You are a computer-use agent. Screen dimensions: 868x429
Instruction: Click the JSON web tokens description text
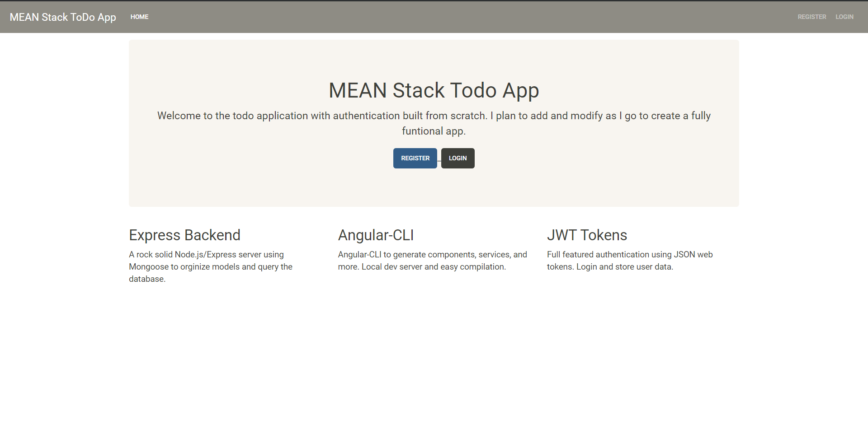coord(629,261)
